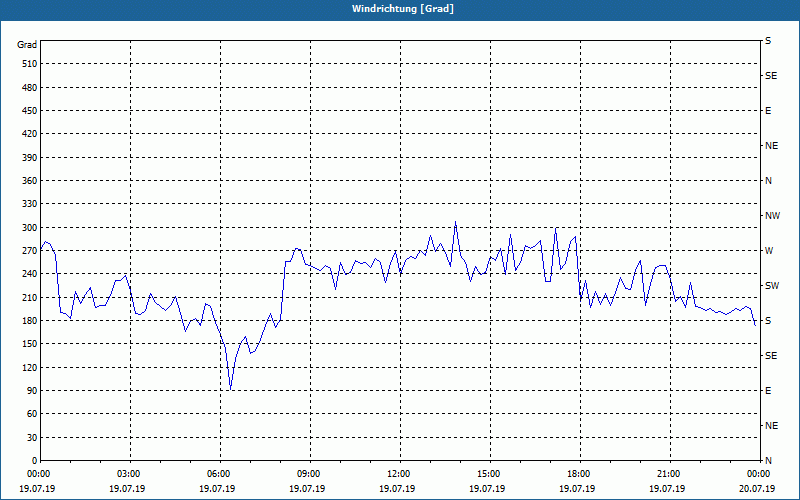Screen dimensions: 800x500
Task: Select the 210 y-axis value
Action: click(29, 297)
